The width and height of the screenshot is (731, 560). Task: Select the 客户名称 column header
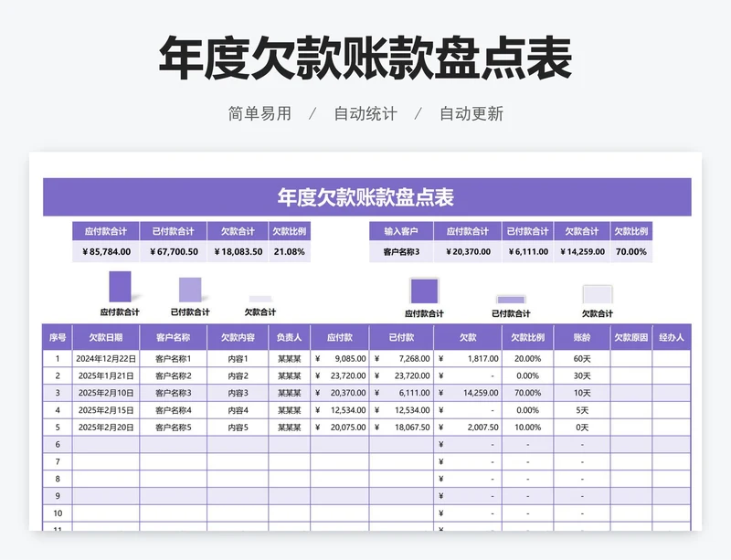(x=174, y=337)
